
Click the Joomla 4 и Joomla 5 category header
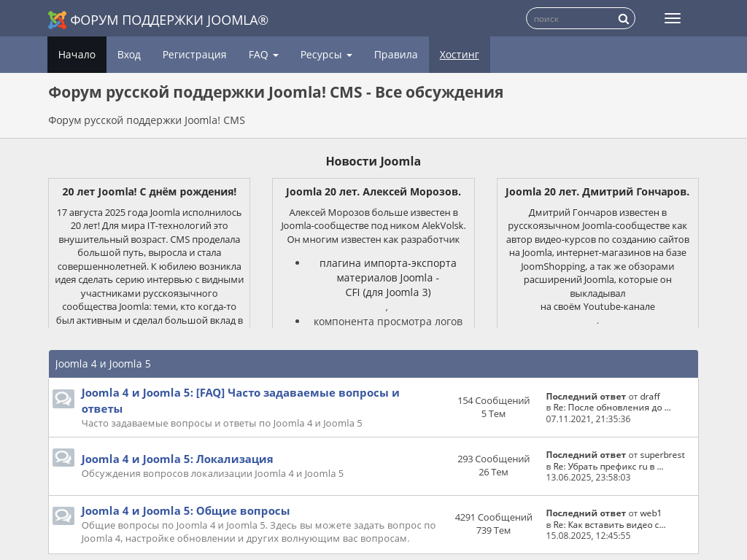[103, 364]
